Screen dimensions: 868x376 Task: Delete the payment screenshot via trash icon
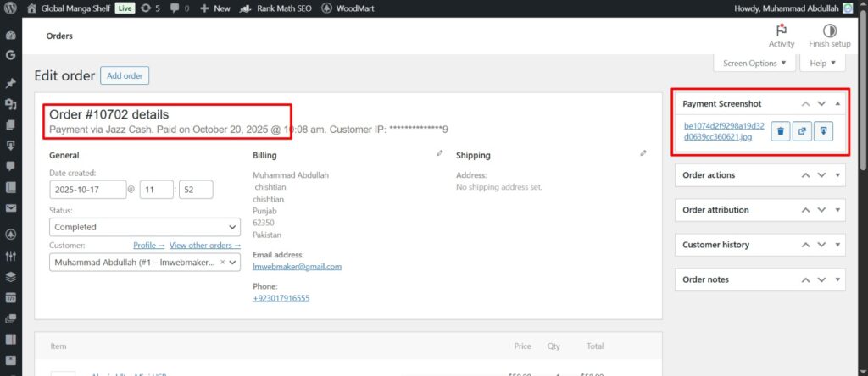781,131
